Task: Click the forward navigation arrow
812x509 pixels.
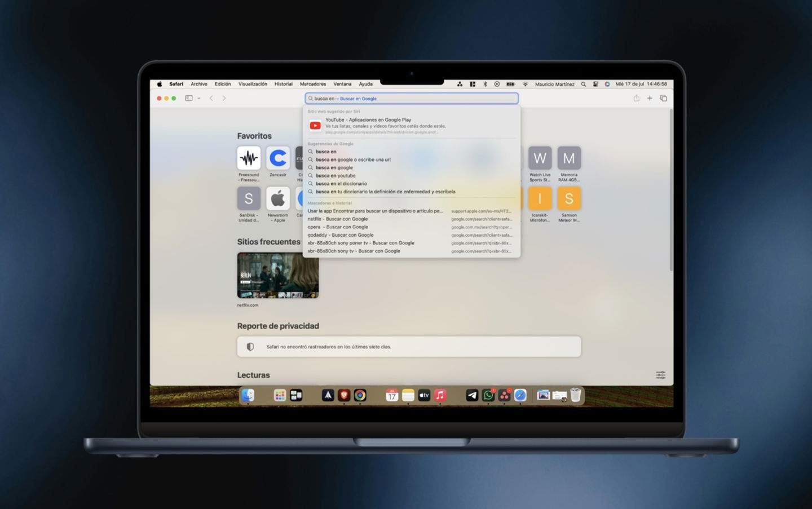Action: [x=224, y=98]
